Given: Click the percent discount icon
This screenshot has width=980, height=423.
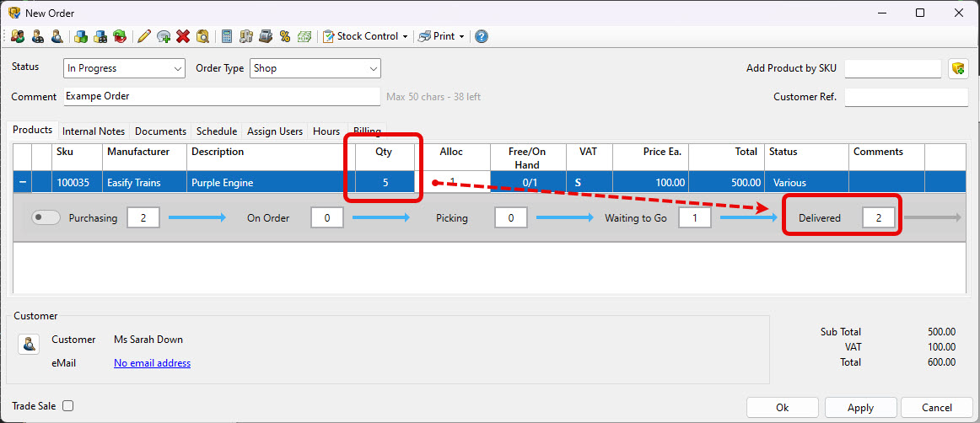Looking at the screenshot, I should [285, 36].
